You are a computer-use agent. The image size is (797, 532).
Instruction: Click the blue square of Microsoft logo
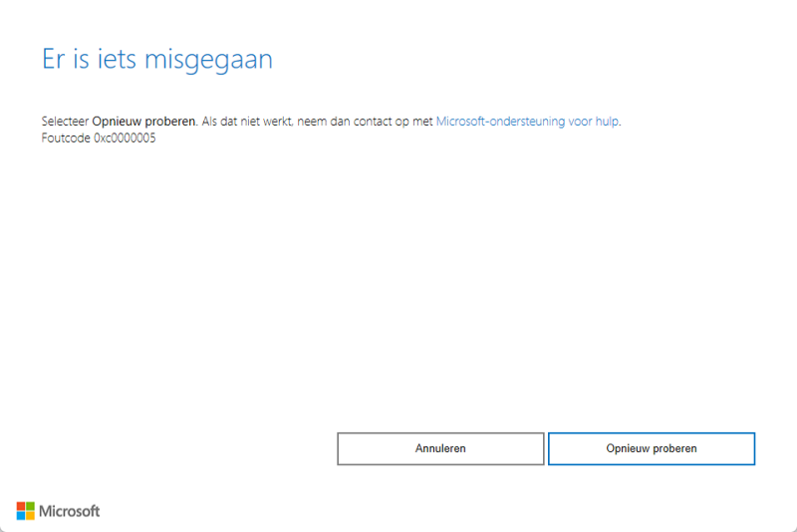[20, 516]
